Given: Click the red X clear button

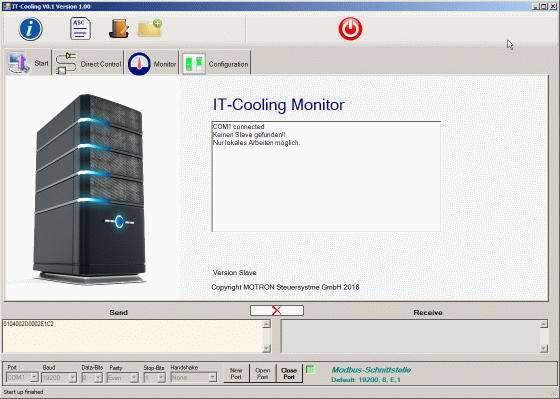Looking at the screenshot, I should pyautogui.click(x=277, y=310).
